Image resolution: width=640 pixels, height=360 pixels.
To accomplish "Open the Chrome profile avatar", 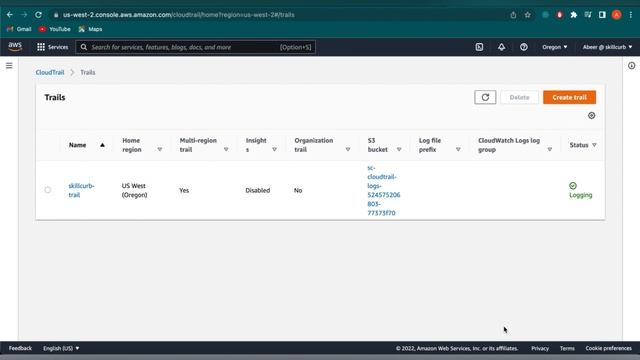I will coord(616,15).
